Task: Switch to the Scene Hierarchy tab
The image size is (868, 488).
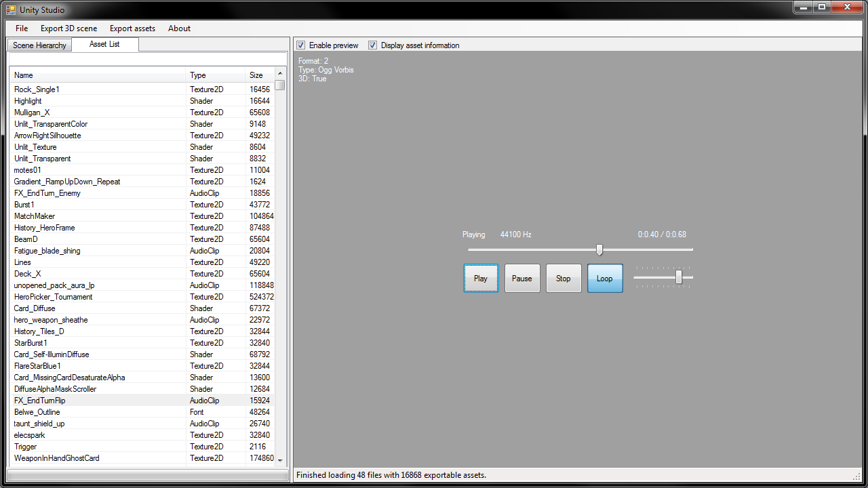Action: 39,45
